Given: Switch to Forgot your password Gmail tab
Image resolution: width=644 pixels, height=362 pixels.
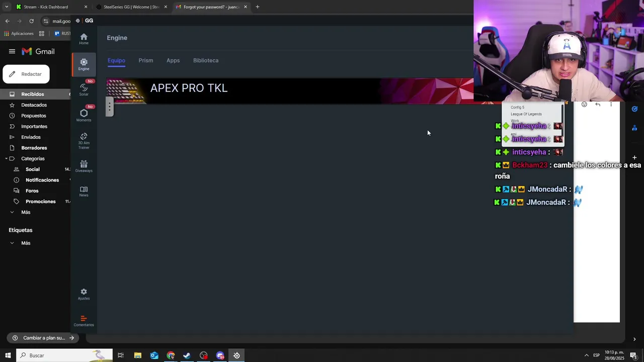Looking at the screenshot, I should click(x=211, y=7).
